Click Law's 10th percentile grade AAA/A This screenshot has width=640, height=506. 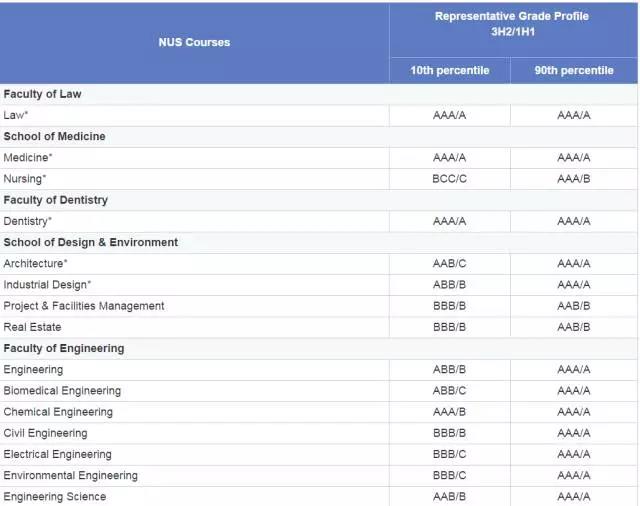(x=449, y=115)
